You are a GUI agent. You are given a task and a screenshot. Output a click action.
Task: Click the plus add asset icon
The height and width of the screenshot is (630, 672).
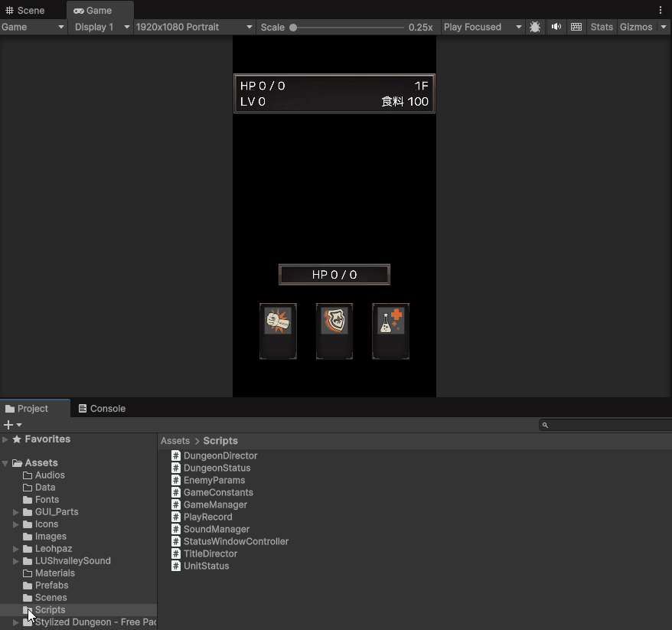click(8, 425)
